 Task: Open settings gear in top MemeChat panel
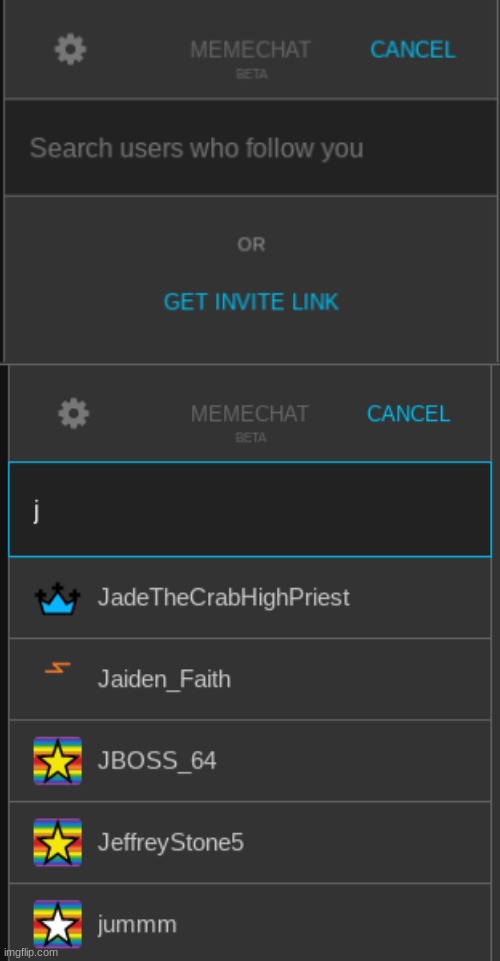tap(70, 50)
